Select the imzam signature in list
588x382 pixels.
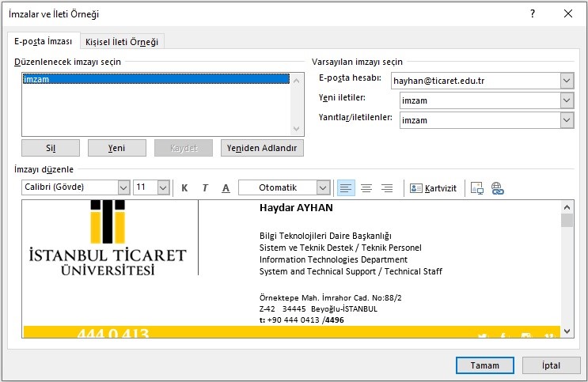(156, 79)
